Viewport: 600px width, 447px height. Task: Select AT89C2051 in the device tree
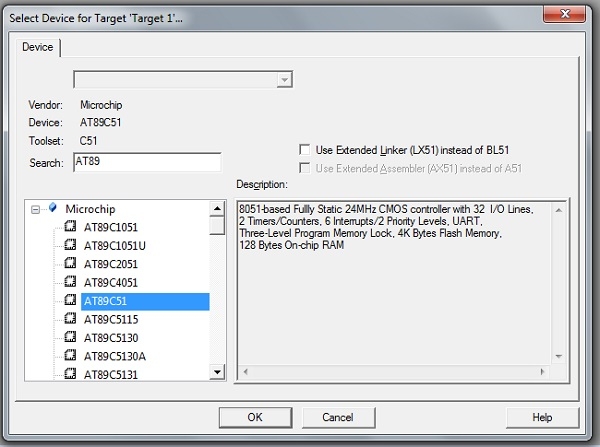point(111,264)
